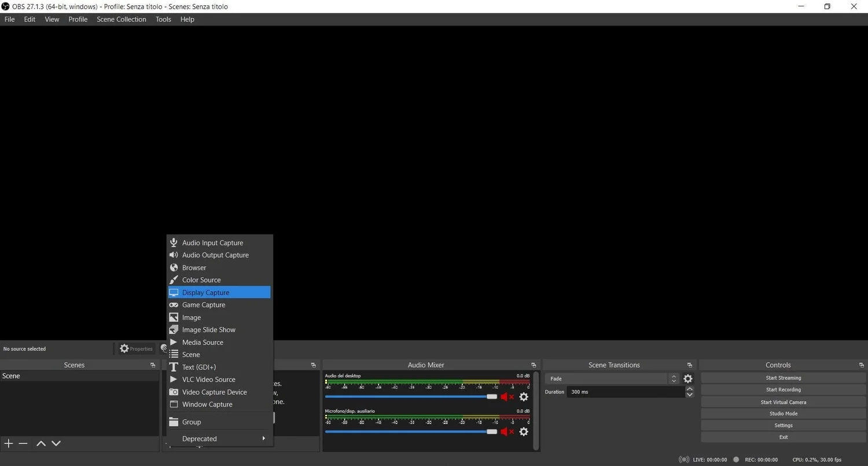
Task: Open Properties for the selected source
Action: point(137,348)
